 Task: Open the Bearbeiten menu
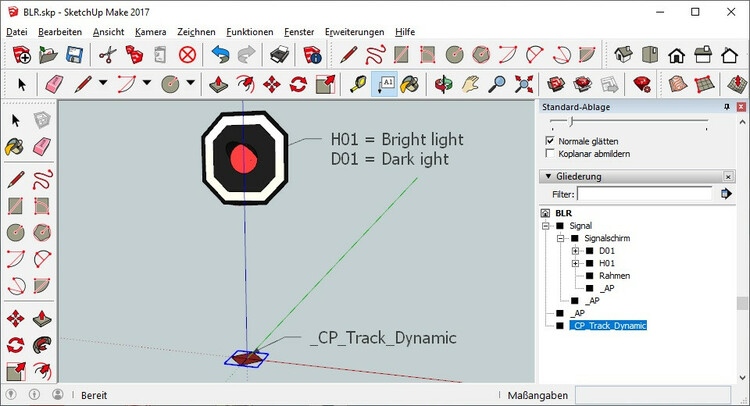pyautogui.click(x=60, y=32)
